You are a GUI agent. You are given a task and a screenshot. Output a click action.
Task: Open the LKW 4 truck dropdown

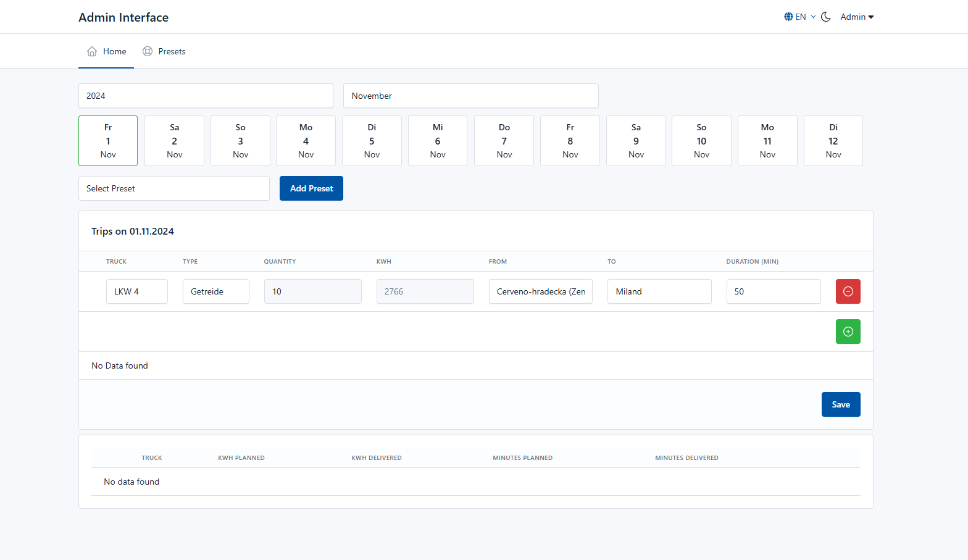tap(137, 291)
